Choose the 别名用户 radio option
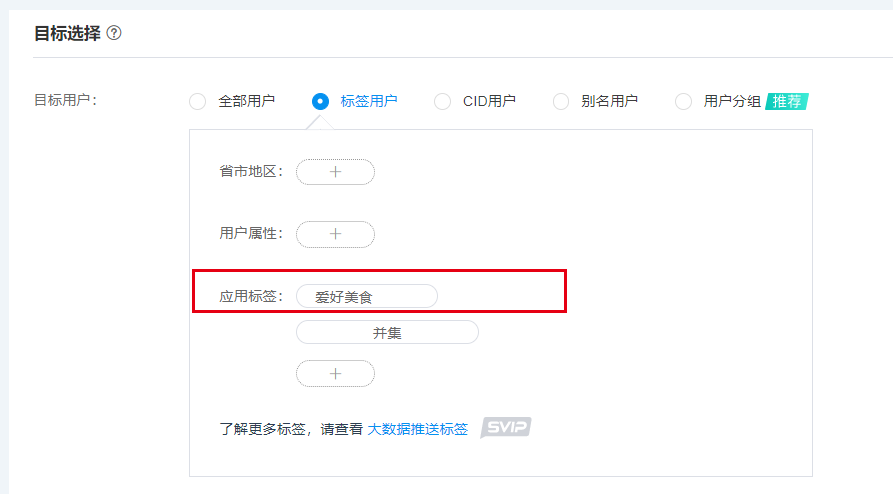The image size is (893, 494). [x=561, y=101]
